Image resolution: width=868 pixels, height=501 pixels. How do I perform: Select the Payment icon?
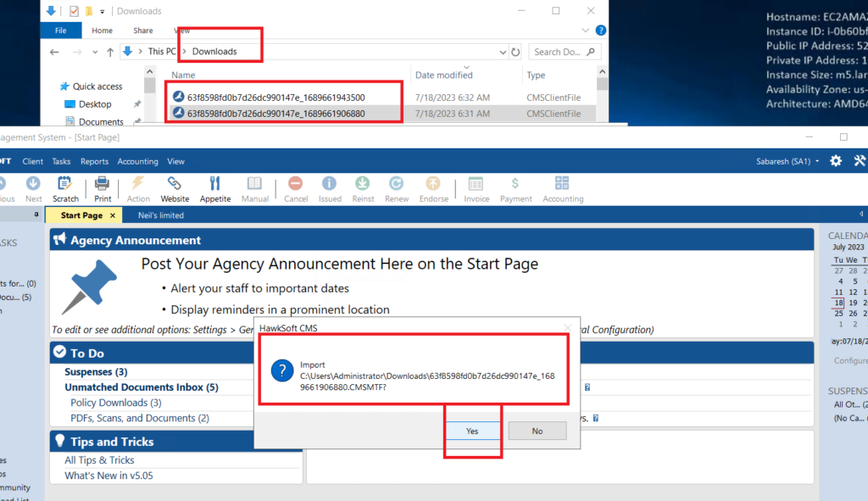515,187
